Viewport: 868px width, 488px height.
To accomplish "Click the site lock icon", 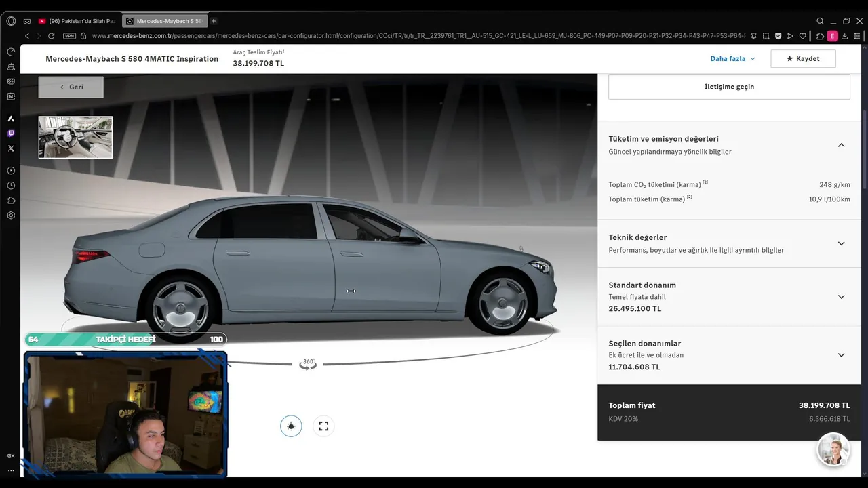I will click(83, 36).
